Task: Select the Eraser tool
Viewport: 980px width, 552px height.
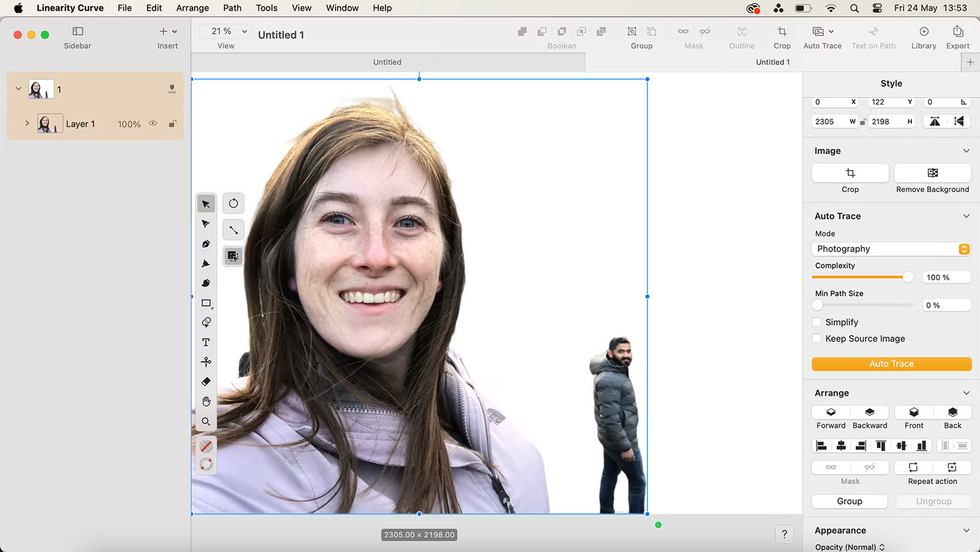Action: (x=206, y=382)
